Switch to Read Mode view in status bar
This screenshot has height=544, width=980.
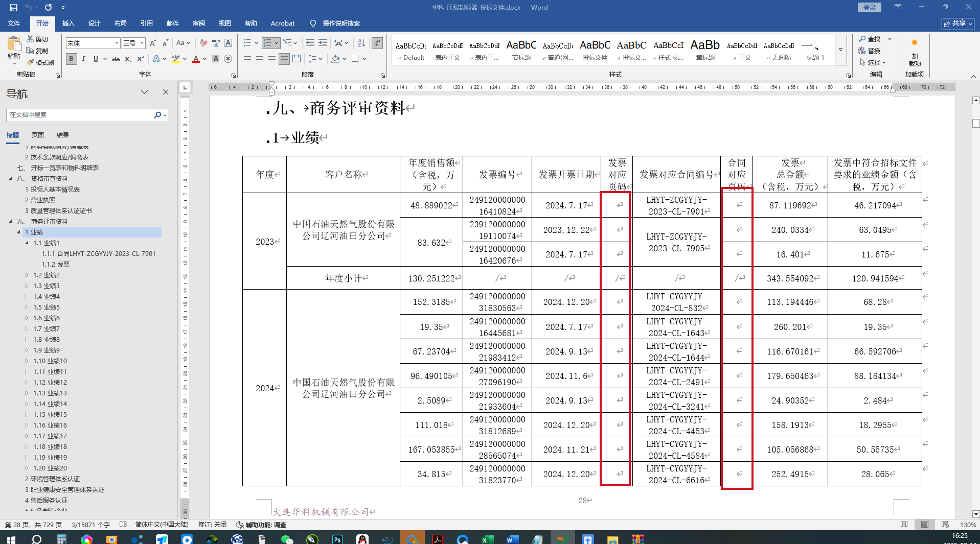[904, 525]
